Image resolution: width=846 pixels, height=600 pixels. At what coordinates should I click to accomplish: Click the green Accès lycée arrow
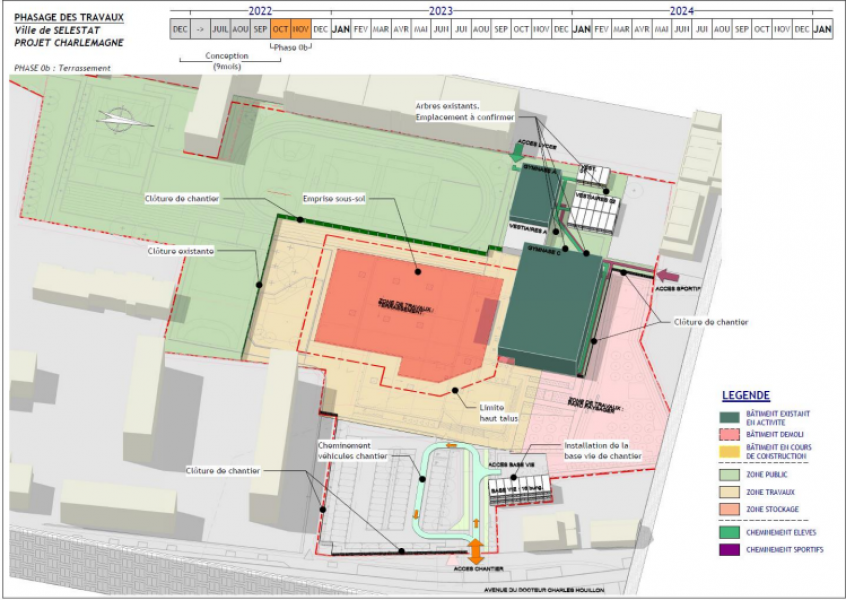pyautogui.click(x=518, y=153)
